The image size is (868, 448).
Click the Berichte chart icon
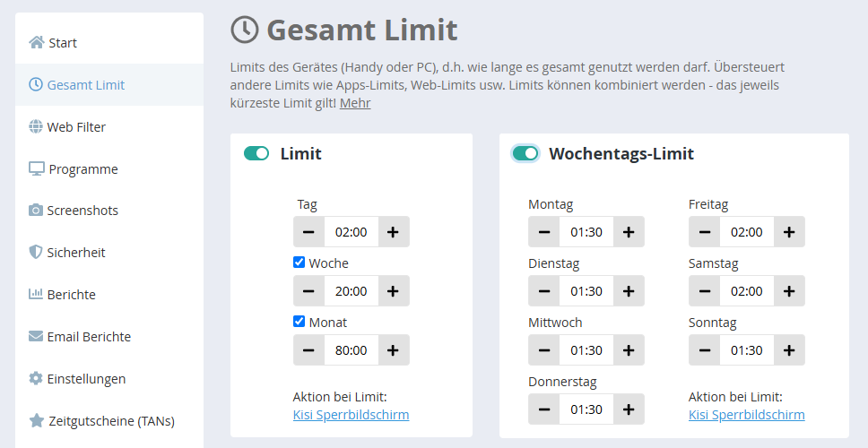click(36, 295)
